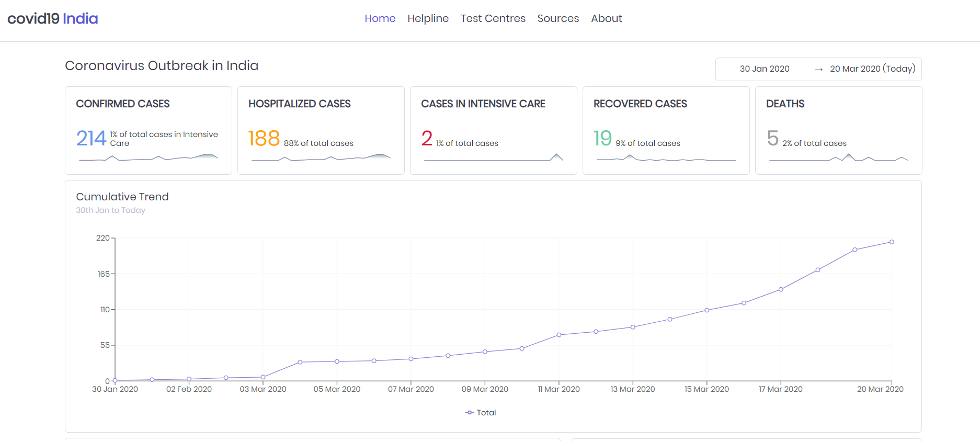The height and width of the screenshot is (441, 980).
Task: Open the Recovered Cases card
Action: (666, 130)
